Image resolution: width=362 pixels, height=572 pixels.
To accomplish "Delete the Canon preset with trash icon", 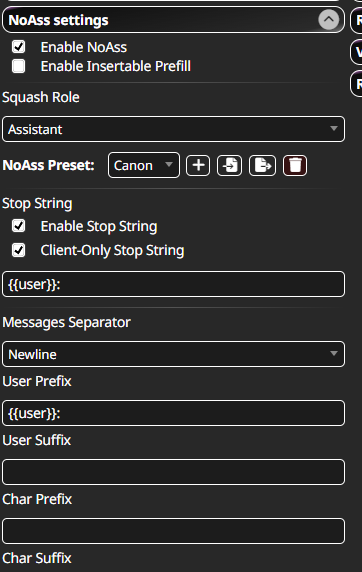I will point(295,165).
